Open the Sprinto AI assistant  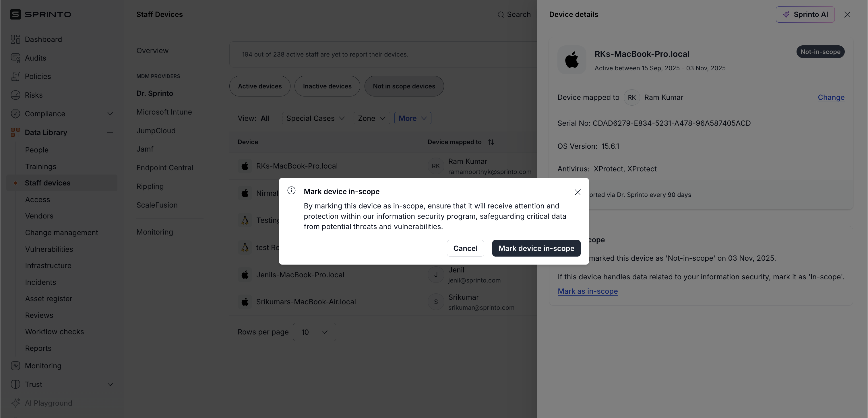tap(805, 14)
